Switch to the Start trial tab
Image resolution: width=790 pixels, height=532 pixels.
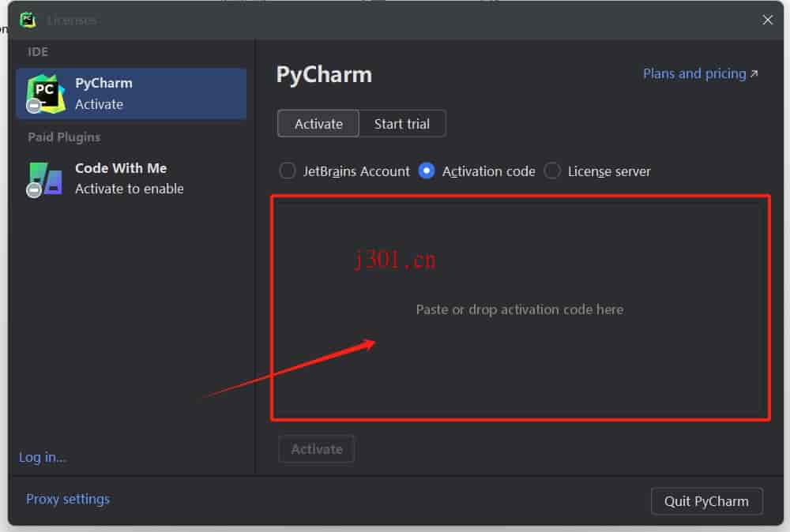point(402,123)
